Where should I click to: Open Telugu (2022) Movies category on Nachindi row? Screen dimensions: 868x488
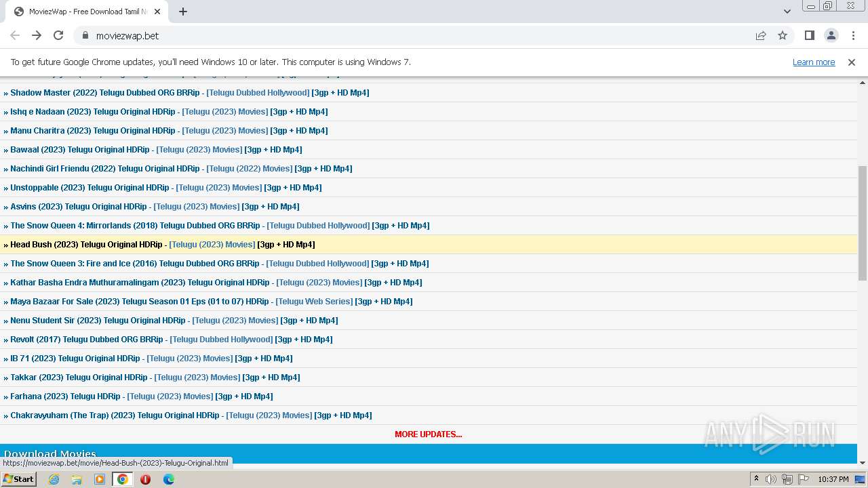pyautogui.click(x=250, y=169)
